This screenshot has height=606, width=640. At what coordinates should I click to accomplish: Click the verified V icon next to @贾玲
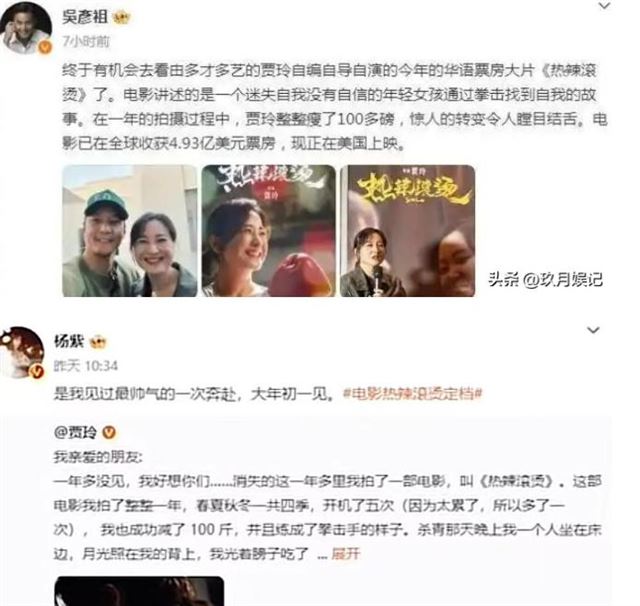(x=109, y=432)
